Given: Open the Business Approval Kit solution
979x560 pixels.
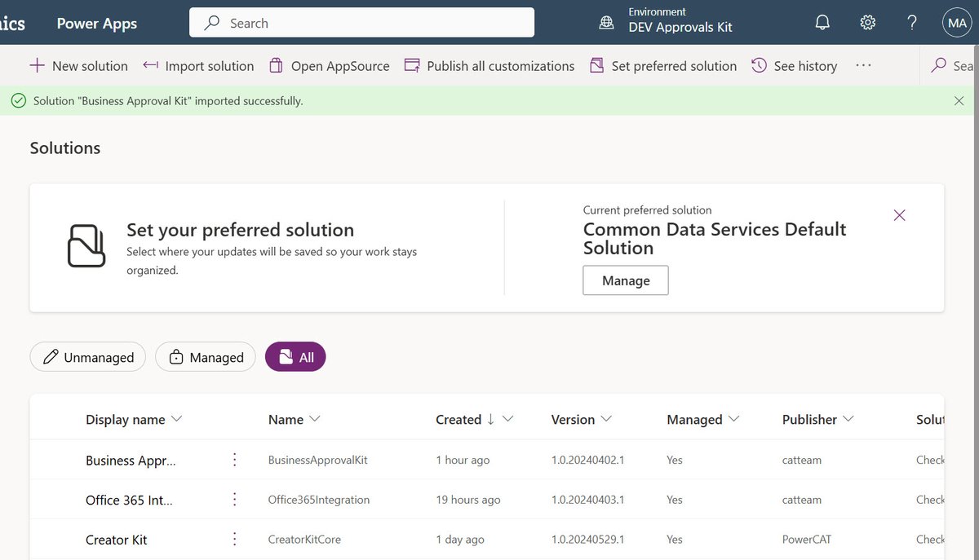Looking at the screenshot, I should click(x=131, y=461).
